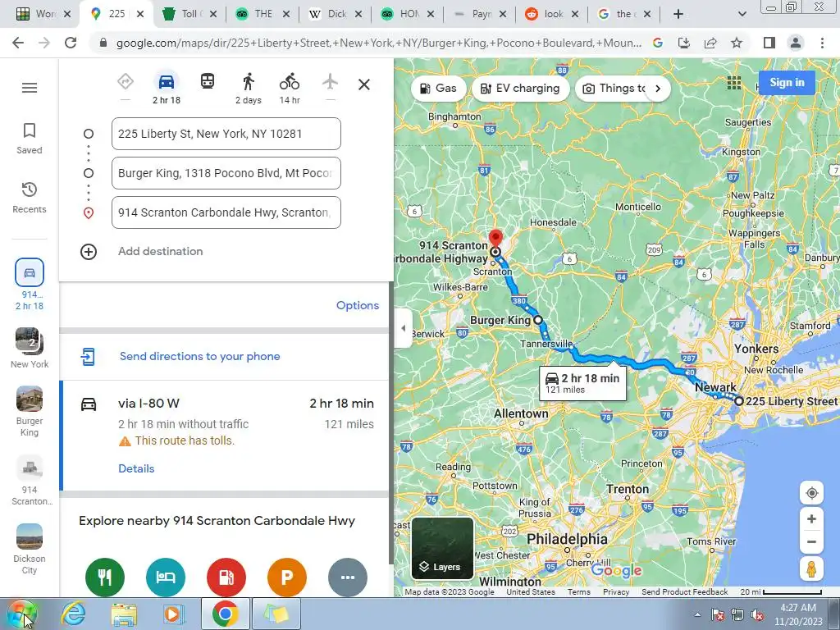
Task: Open route Options
Action: [358, 305]
